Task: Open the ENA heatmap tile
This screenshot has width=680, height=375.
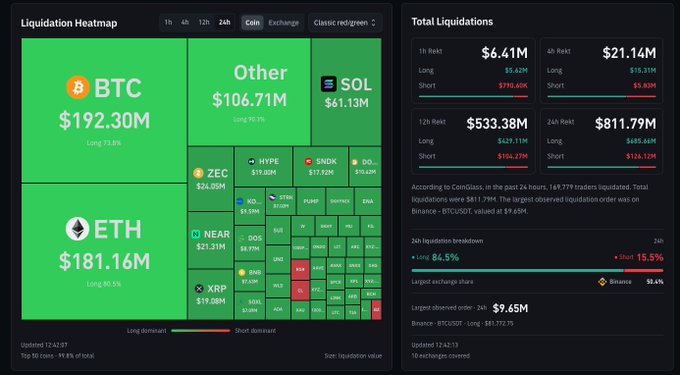Action: 368,201
